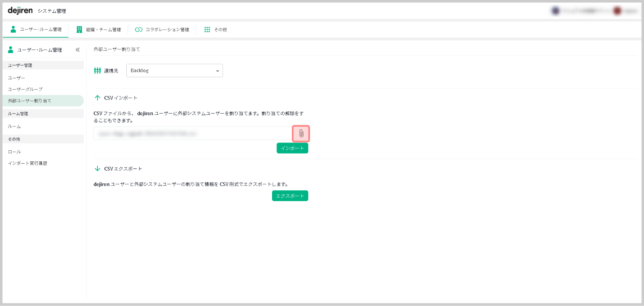Image resolution: width=644 pixels, height=306 pixels.
Task: Click the その他 sidebar section label
Action: (x=14, y=139)
